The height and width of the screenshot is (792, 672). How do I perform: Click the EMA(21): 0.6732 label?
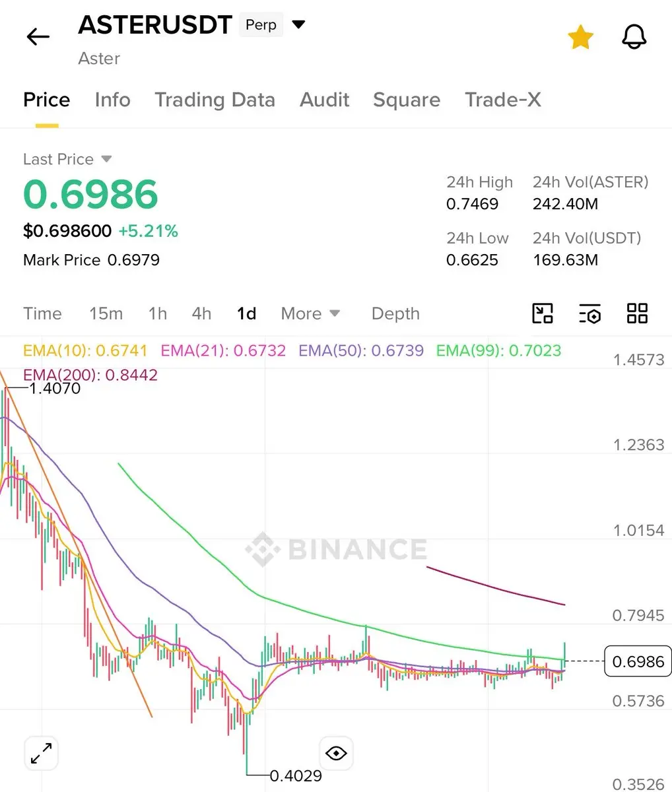tap(223, 350)
